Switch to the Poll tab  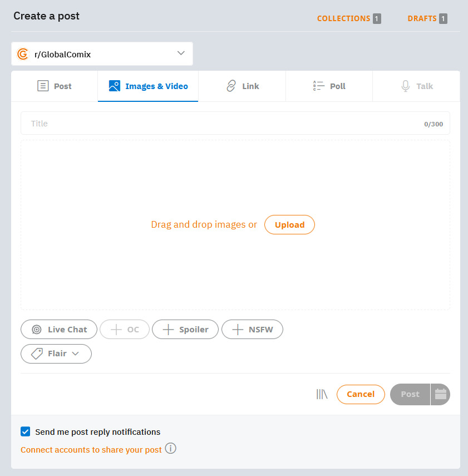click(329, 86)
